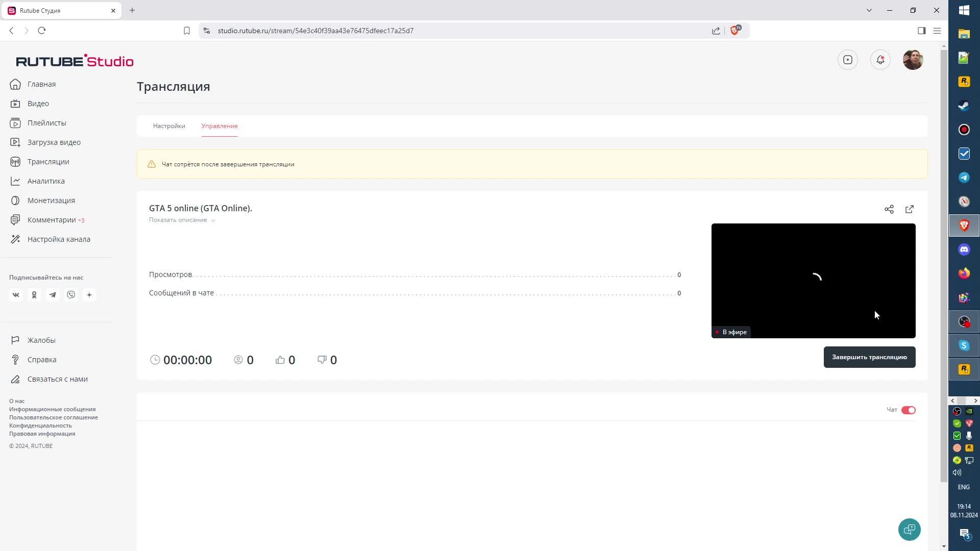
Task: Click the live stream preview player
Action: (x=813, y=281)
